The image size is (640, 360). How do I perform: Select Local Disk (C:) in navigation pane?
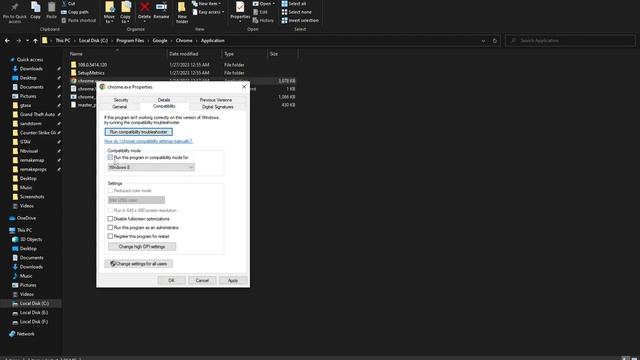coord(34,303)
